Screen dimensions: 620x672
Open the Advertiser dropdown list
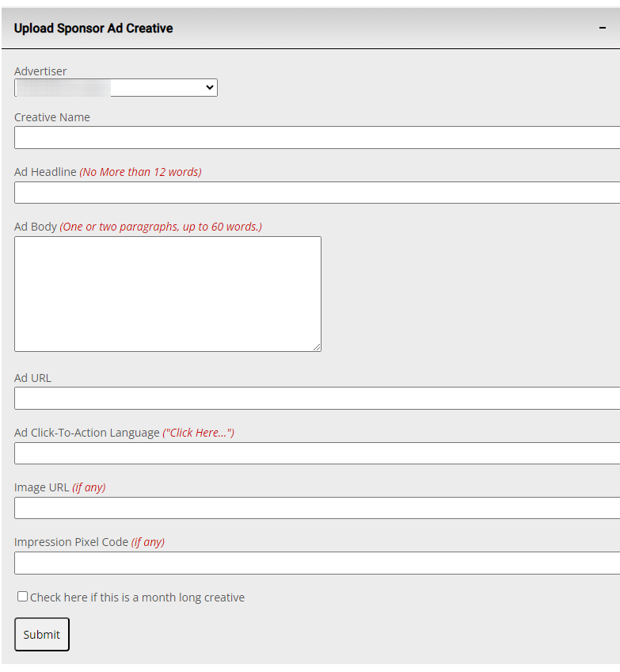pos(116,87)
